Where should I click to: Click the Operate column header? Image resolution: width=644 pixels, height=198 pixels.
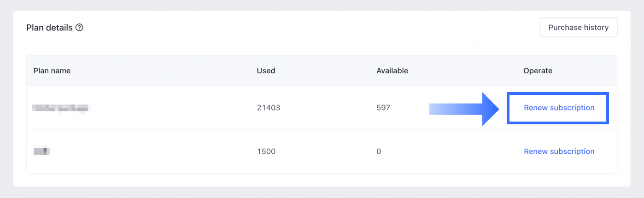tap(538, 71)
